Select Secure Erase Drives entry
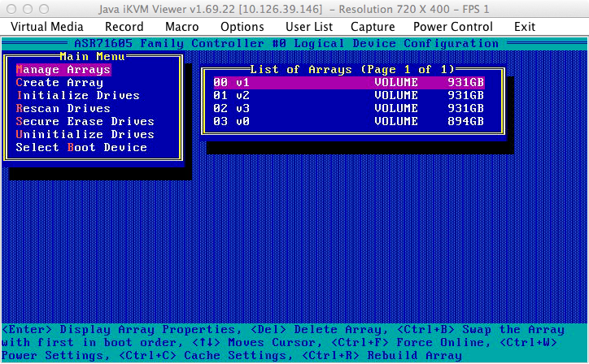589x364 pixels. [x=85, y=122]
